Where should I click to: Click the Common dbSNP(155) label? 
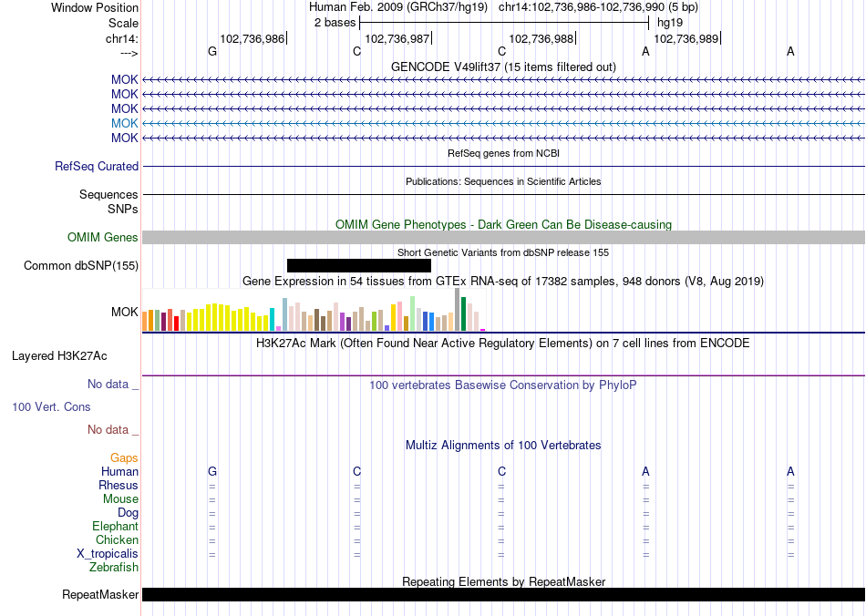[x=81, y=265]
